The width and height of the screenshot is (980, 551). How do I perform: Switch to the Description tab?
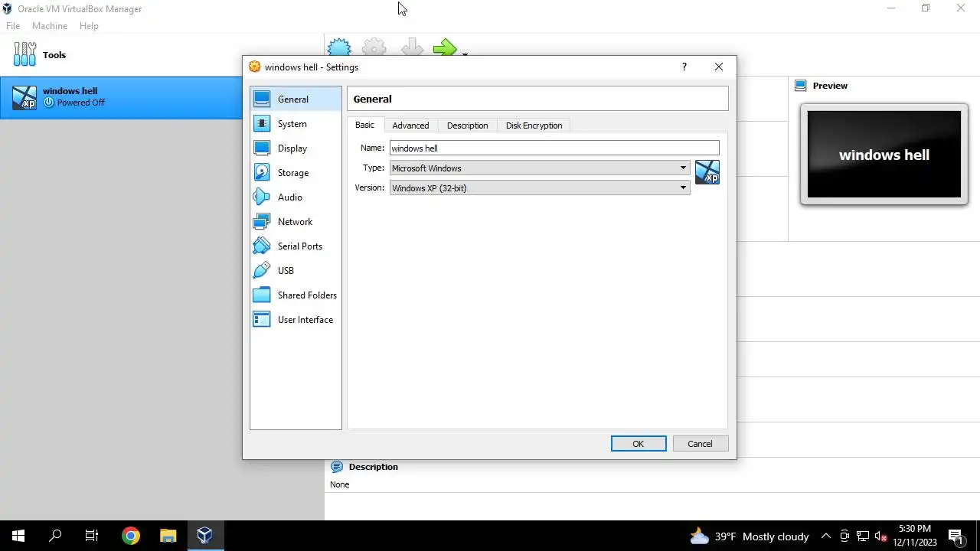(x=467, y=126)
